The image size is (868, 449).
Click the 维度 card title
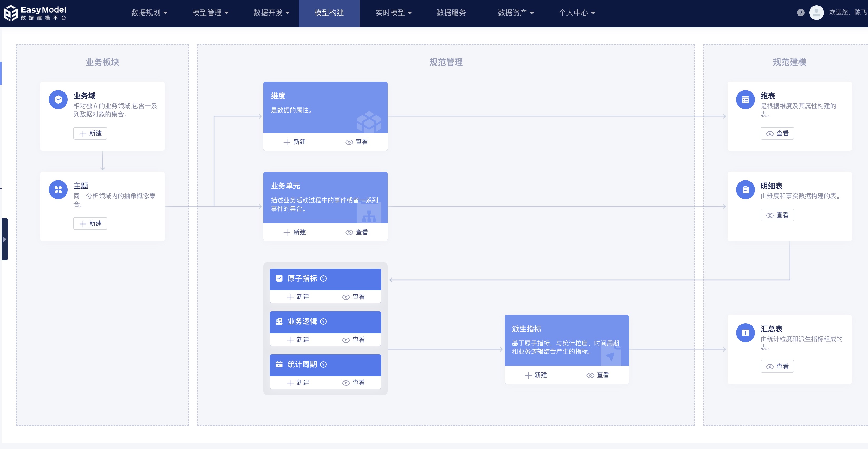point(278,96)
